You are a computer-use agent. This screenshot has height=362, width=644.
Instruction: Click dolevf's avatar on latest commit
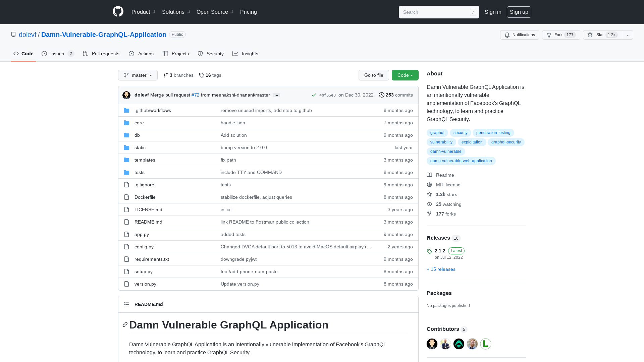pos(126,95)
